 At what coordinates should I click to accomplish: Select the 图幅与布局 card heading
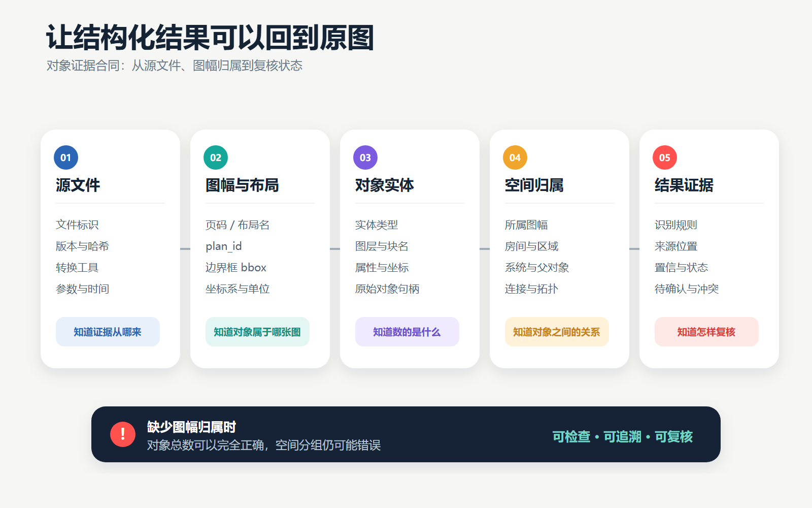[242, 185]
